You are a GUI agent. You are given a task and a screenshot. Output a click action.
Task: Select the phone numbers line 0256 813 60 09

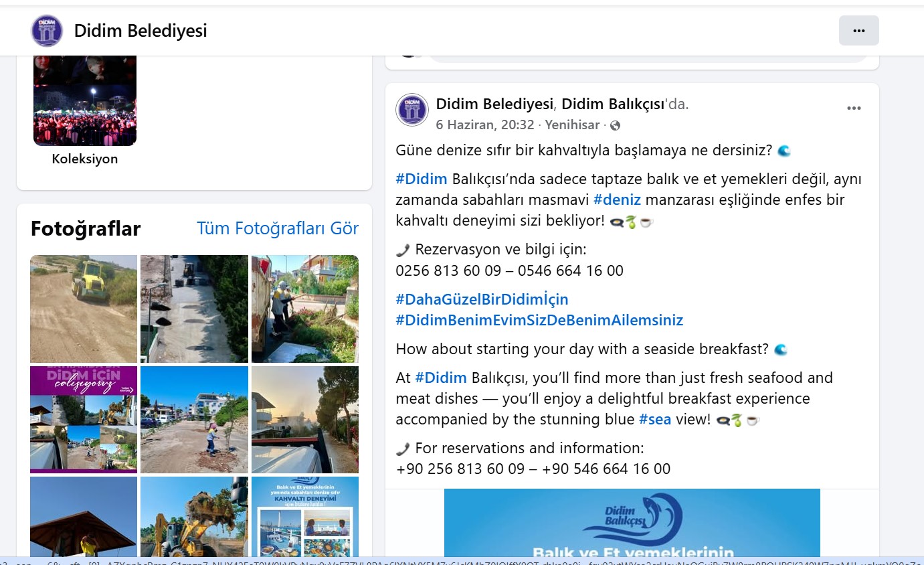click(509, 270)
